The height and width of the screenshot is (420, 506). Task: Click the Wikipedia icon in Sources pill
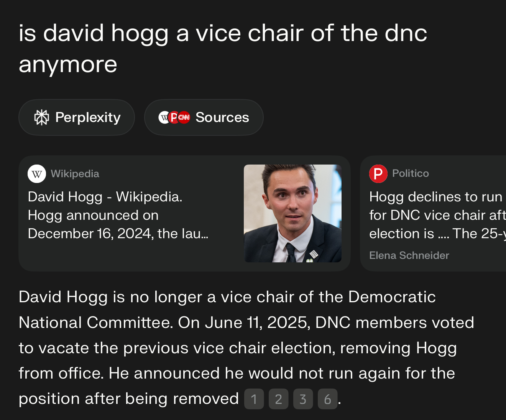click(164, 117)
